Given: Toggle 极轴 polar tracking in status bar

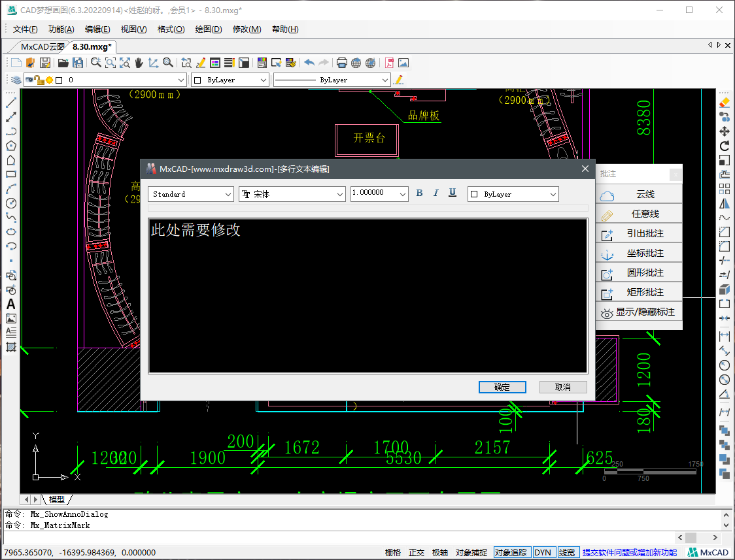Looking at the screenshot, I should coord(439,553).
